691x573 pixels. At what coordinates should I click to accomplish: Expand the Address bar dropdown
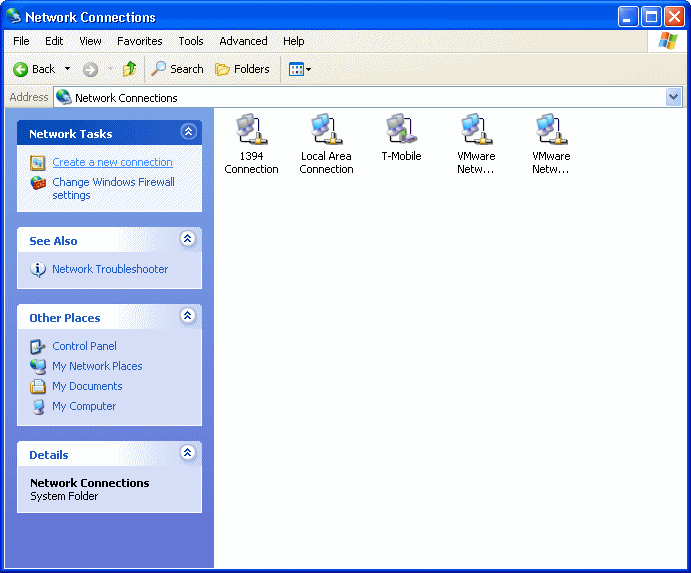pos(673,97)
